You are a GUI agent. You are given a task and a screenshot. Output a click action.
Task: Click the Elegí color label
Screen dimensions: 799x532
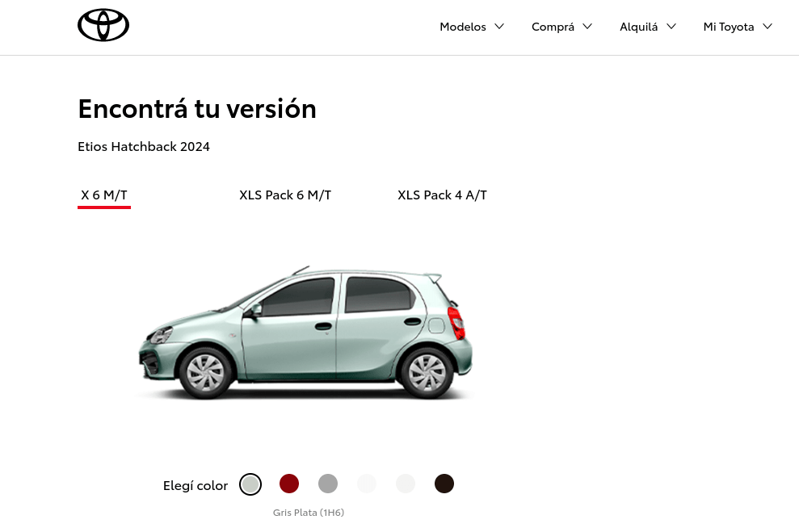pyautogui.click(x=196, y=486)
